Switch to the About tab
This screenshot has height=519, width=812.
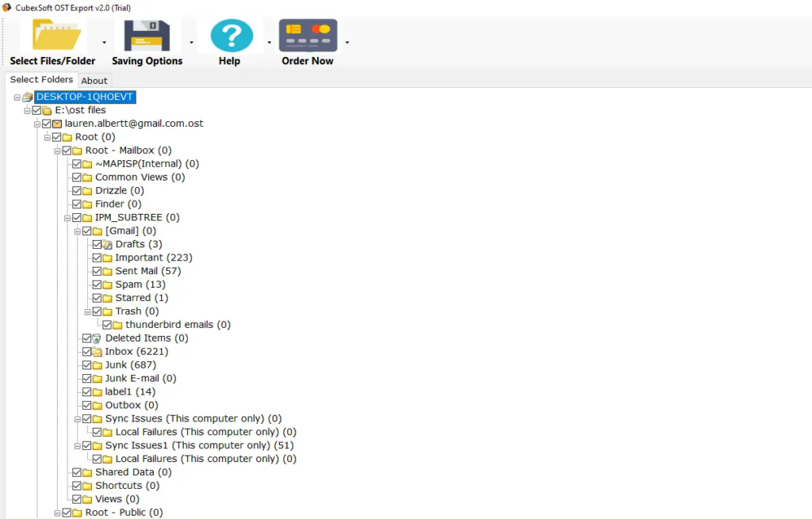(94, 81)
